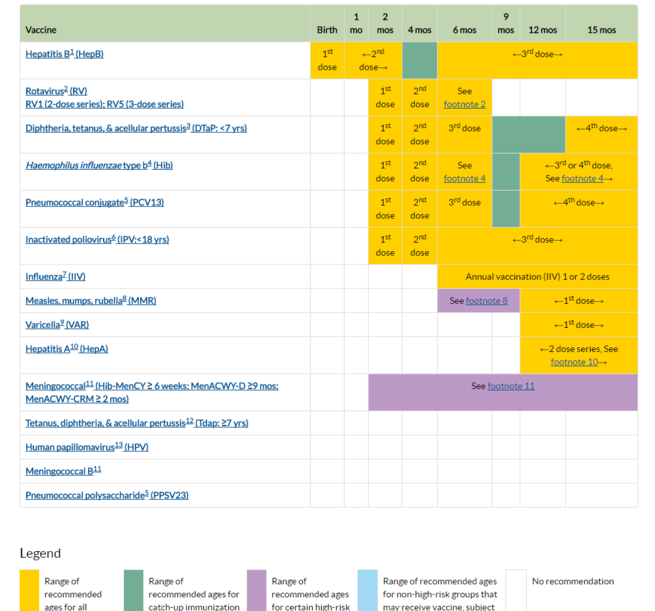Open the DTaP (<7 yrs) vaccine link
Viewport: 655px width, 611px height.
point(136,128)
